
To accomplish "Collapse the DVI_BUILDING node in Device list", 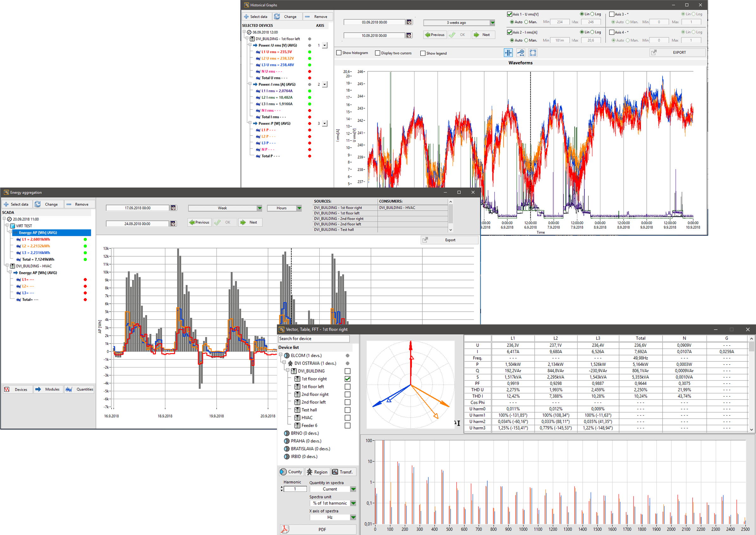I will click(288, 371).
